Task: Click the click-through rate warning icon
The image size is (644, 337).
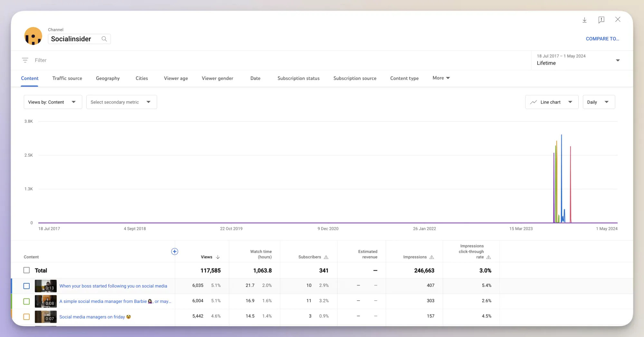Action: tap(488, 257)
